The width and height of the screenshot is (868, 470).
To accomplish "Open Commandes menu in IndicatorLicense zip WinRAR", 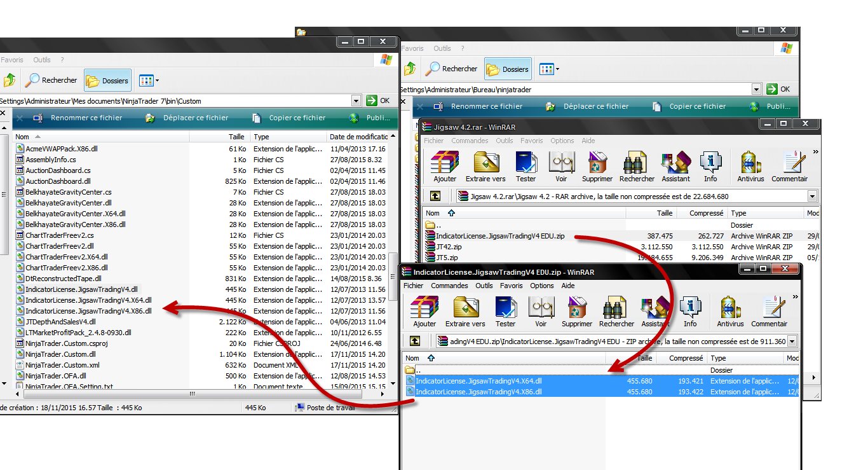I will tap(450, 286).
